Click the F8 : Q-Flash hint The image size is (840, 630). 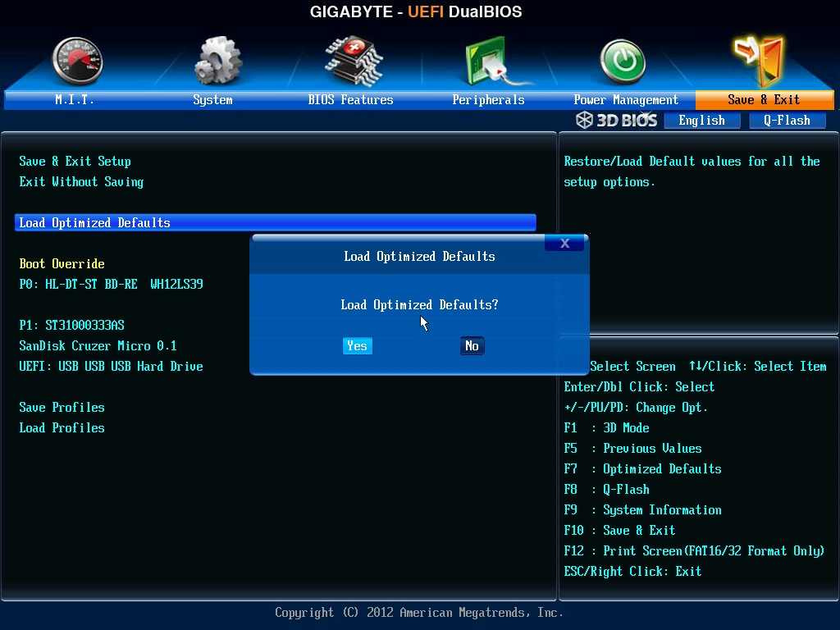(606, 489)
